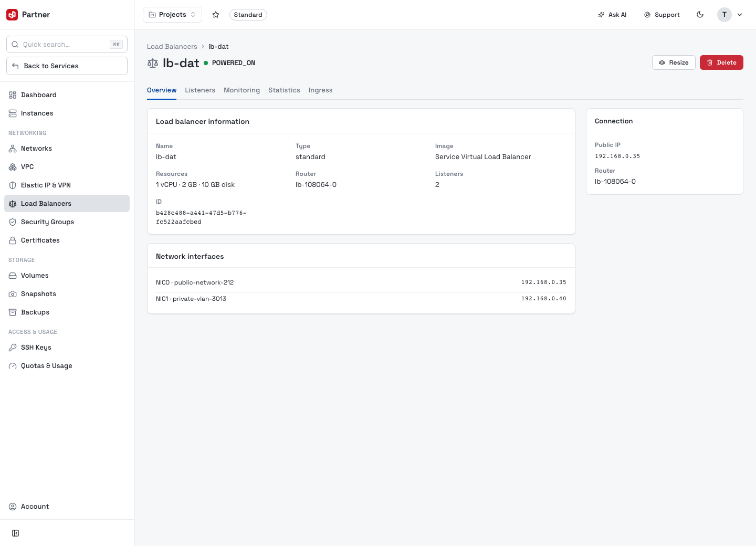Open the user avatar T menu chevron
The width and height of the screenshot is (756, 546).
pos(740,15)
